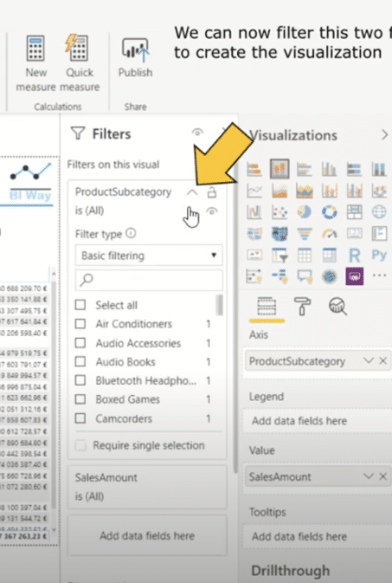The image size is (392, 583).
Task: Select the purple PowerApps visual
Action: tap(354, 276)
